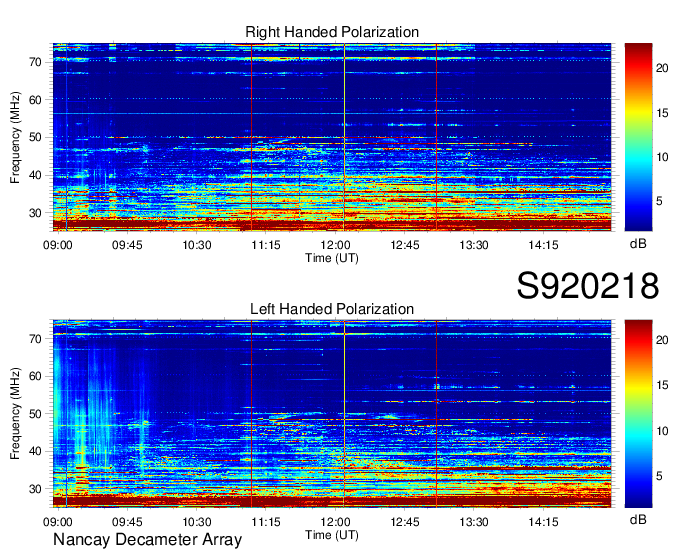Screen dimensions: 680x552
Task: Click the 40 MHz tick label on top plot
Action: (x=35, y=176)
